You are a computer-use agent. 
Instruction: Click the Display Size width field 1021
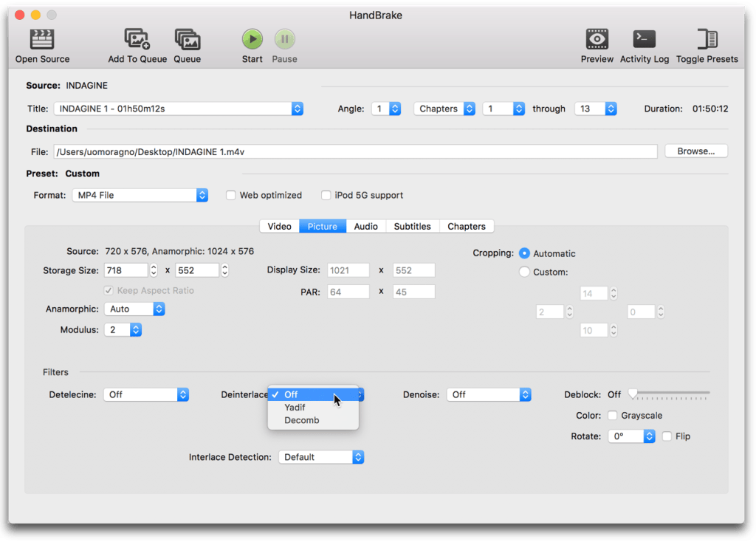pyautogui.click(x=348, y=270)
